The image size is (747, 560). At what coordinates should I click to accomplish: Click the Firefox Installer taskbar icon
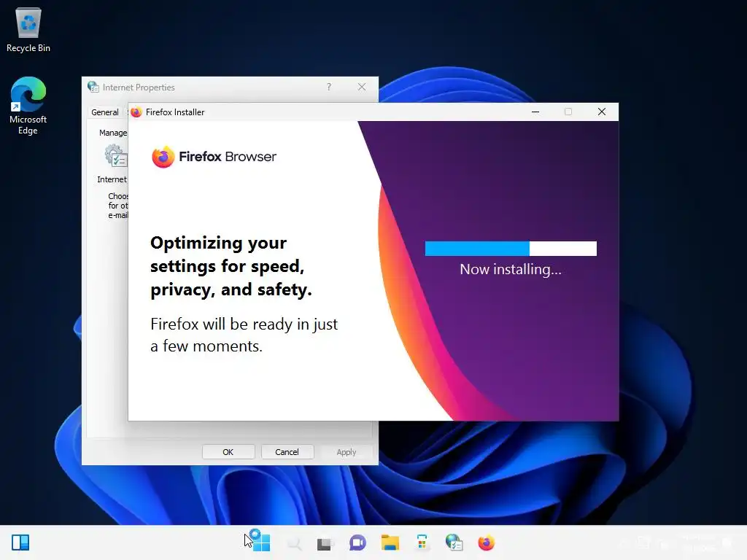pyautogui.click(x=487, y=542)
